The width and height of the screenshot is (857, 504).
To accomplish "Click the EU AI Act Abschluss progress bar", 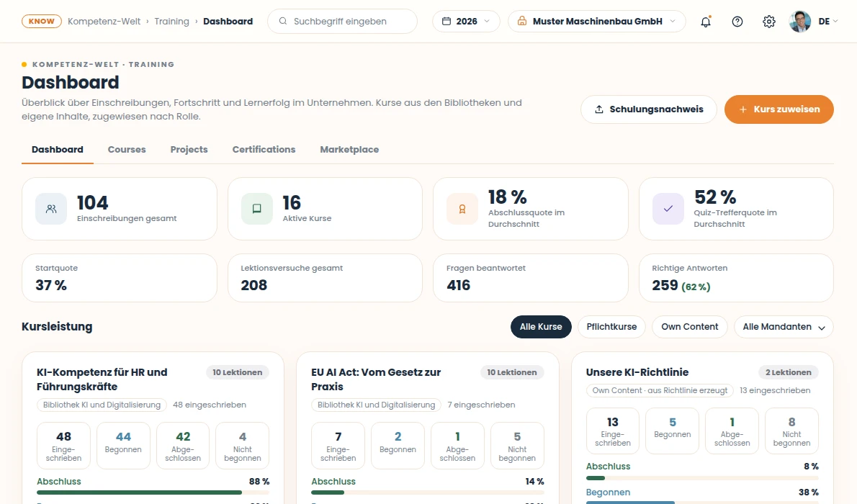I will pyautogui.click(x=427, y=492).
